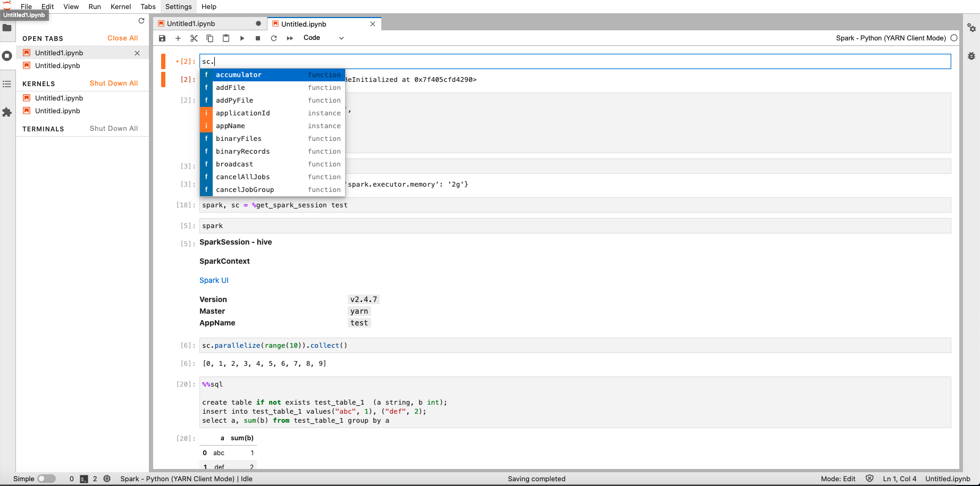Open the extension manager puzzle icon

click(7, 112)
